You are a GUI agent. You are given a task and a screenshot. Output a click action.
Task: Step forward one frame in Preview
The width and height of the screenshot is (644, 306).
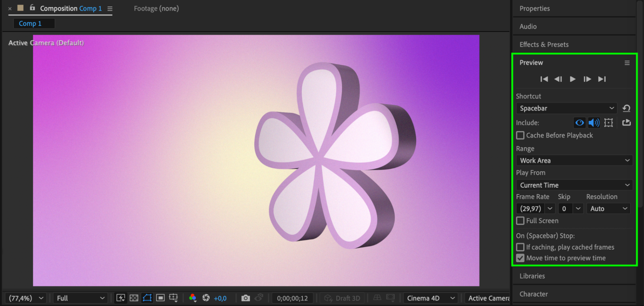coord(587,79)
